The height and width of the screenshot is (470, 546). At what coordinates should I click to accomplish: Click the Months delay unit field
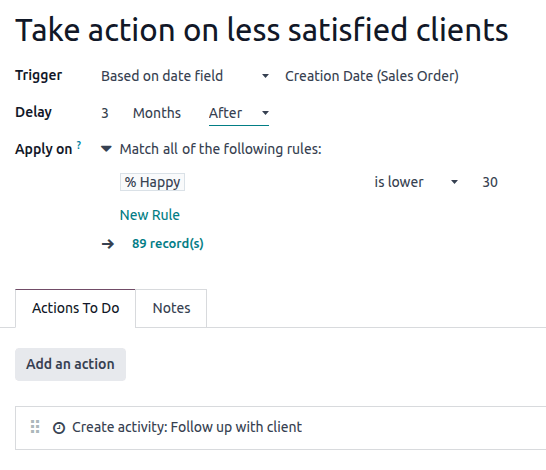[157, 113]
